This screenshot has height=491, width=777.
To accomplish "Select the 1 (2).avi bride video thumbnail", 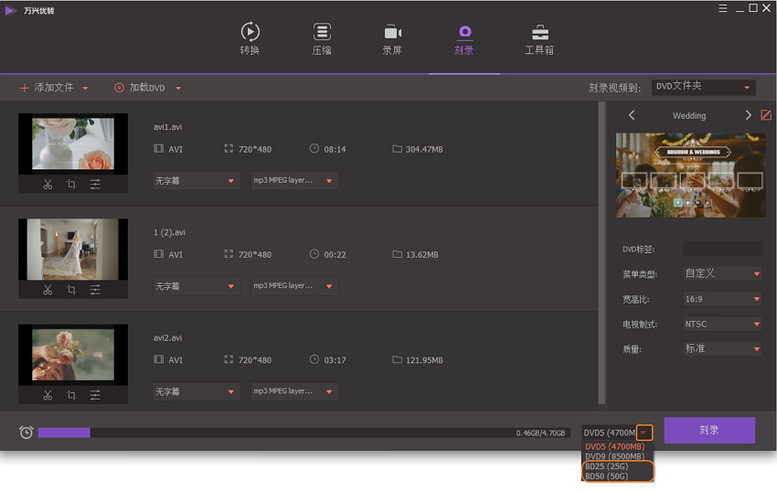I will pyautogui.click(x=73, y=249).
